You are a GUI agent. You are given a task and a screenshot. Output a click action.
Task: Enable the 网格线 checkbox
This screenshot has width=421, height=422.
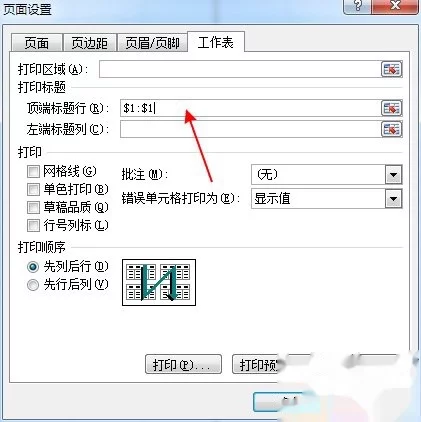click(x=33, y=172)
